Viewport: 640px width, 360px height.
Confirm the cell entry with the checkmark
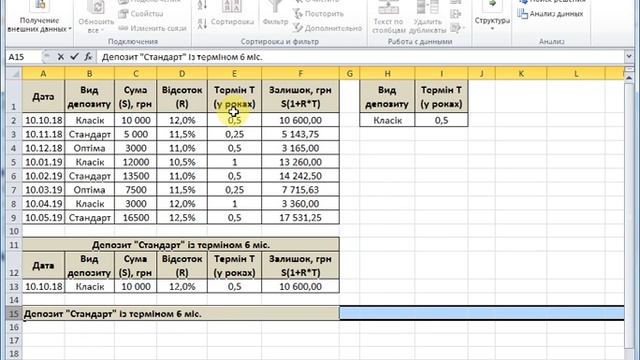(x=74, y=57)
